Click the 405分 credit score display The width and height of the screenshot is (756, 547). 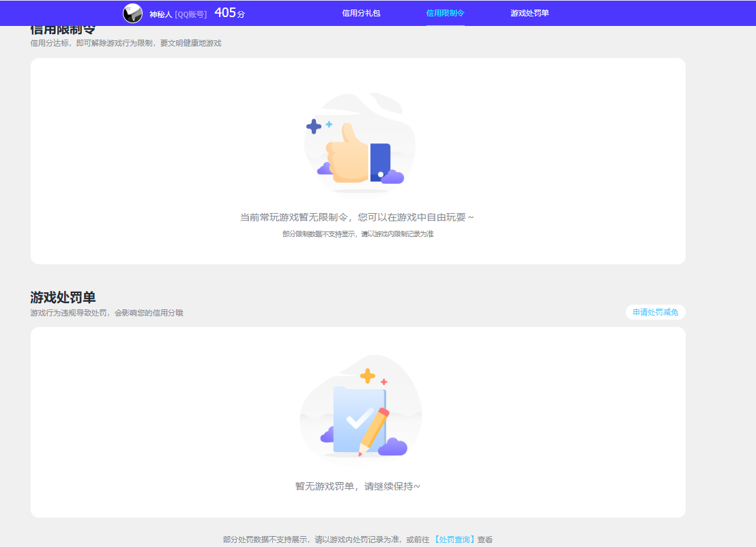[x=230, y=12]
